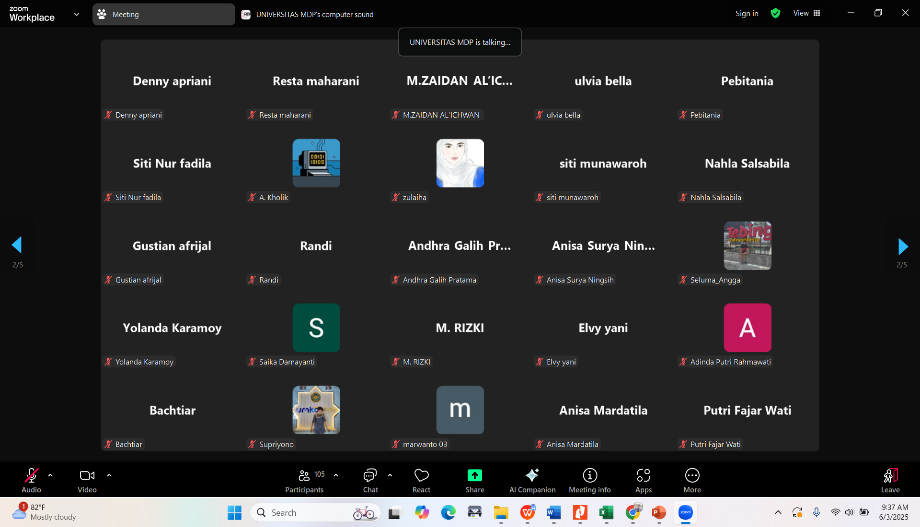Click Adinda Putri Rahmawati's pink A avatar

point(748,327)
